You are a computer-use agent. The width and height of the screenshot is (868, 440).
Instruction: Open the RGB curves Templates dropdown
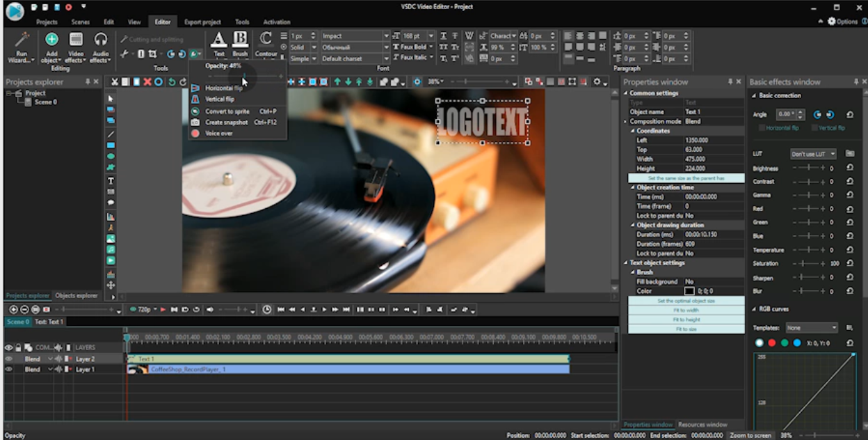[x=811, y=328]
